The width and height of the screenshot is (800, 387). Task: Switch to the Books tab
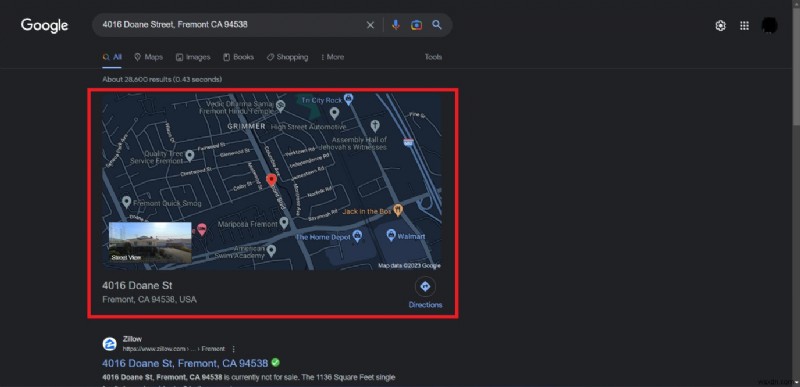pyautogui.click(x=238, y=57)
